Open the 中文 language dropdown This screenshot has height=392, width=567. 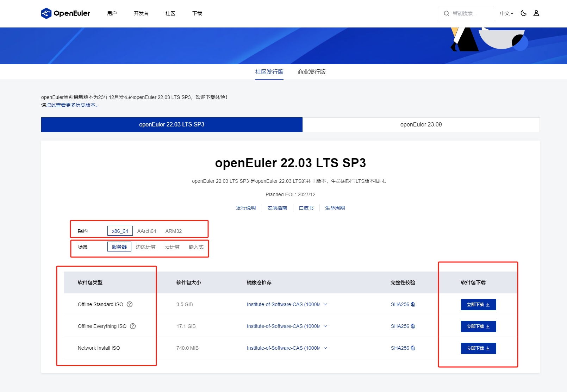click(506, 13)
